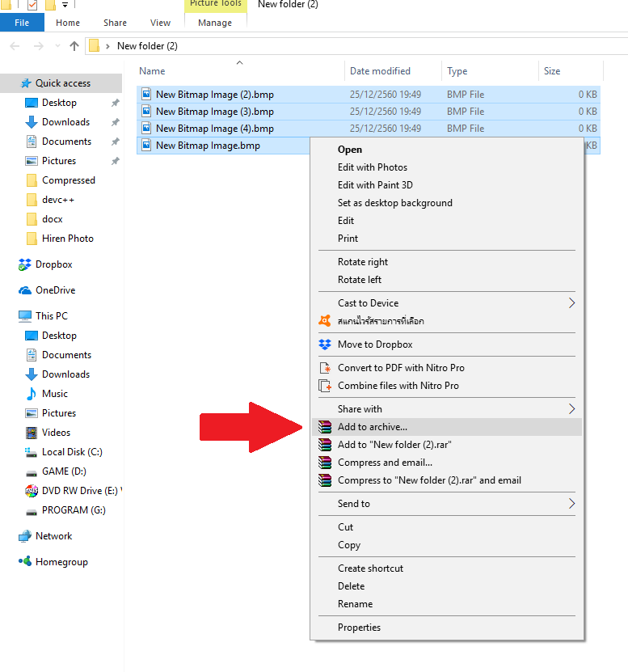The width and height of the screenshot is (628, 672).
Task: Click WinRAR icon beside Compress and email
Action: pos(325,463)
